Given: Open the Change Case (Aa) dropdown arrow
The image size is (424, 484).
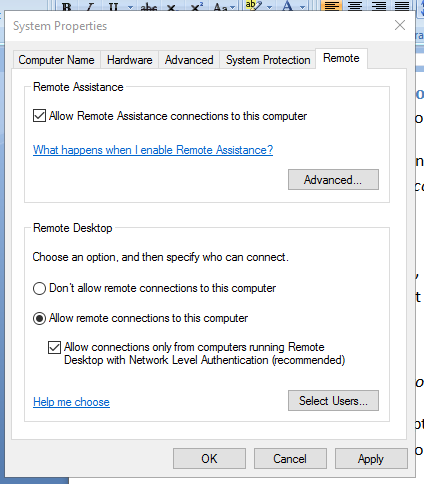Looking at the screenshot, I should point(233,7).
